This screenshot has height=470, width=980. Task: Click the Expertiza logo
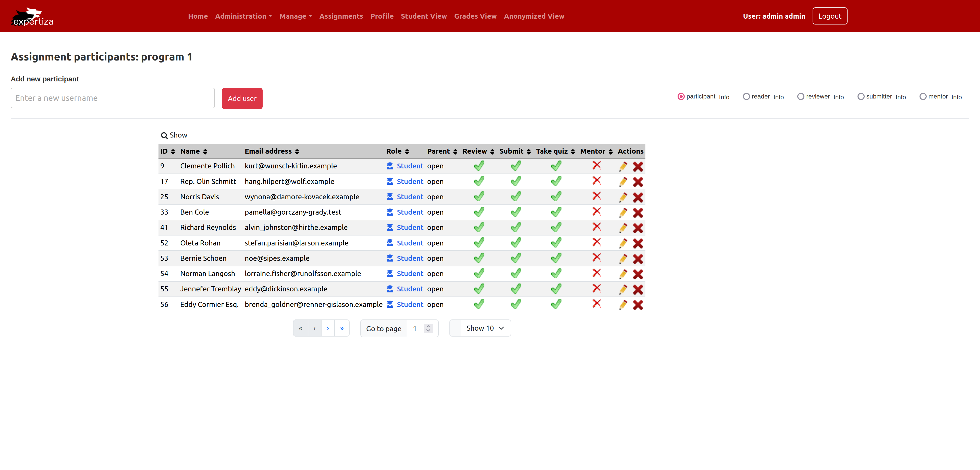(32, 17)
